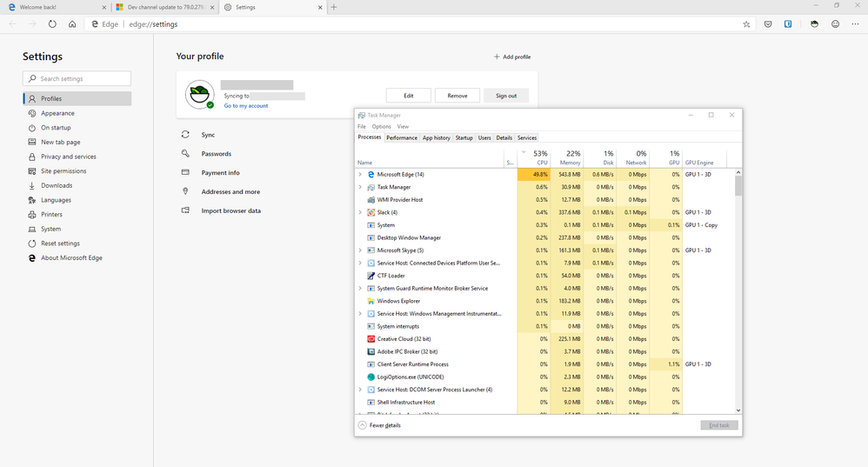Open Task Manager Options menu

(x=382, y=127)
